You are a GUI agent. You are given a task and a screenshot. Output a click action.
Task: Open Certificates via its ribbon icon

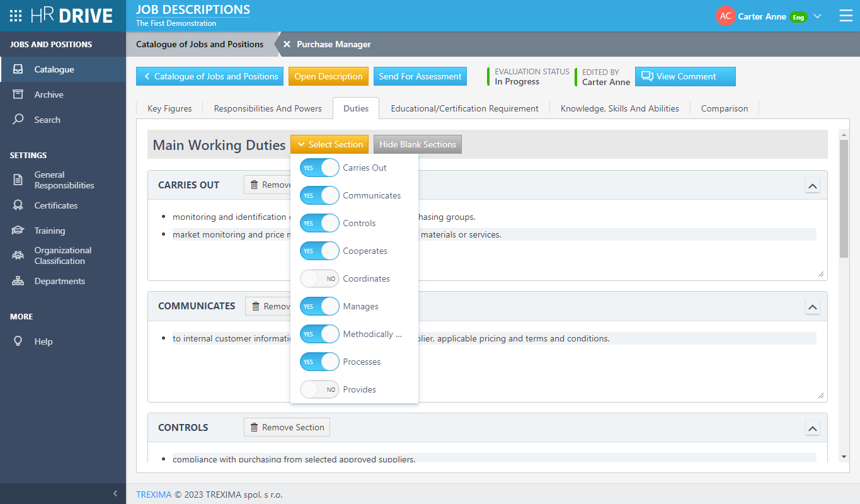point(18,205)
